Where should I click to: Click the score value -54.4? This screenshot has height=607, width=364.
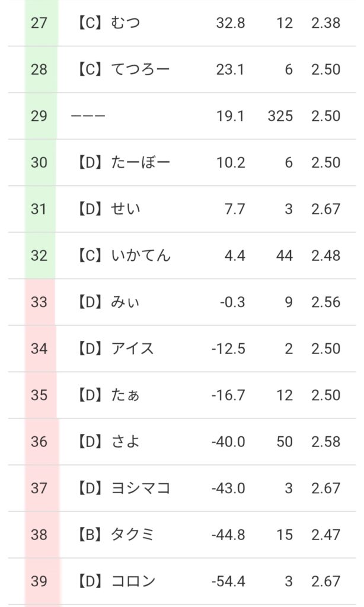click(x=228, y=582)
